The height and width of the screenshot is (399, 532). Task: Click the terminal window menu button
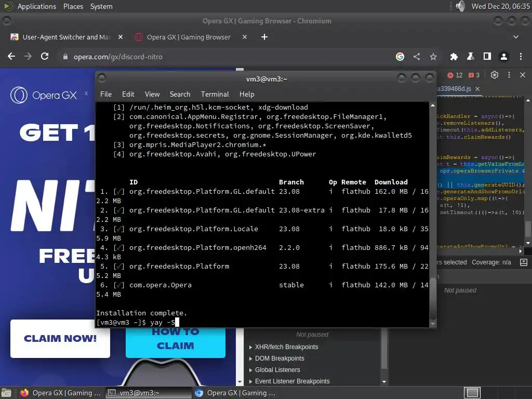pyautogui.click(x=102, y=78)
